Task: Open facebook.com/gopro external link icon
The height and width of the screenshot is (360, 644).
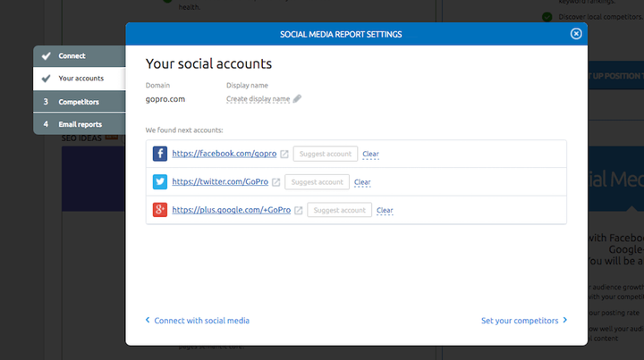Action: tap(284, 154)
